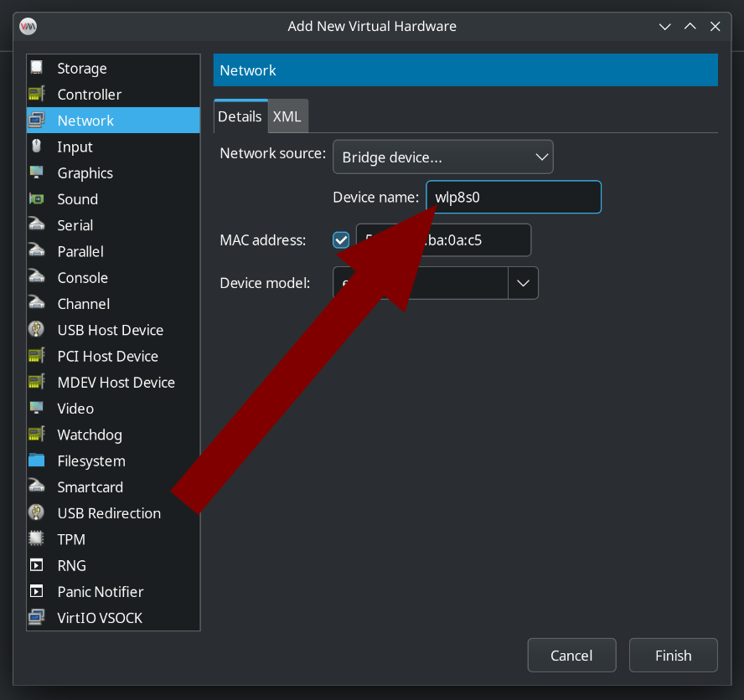Select the Smartcard entry
This screenshot has height=700, width=744.
[113, 486]
